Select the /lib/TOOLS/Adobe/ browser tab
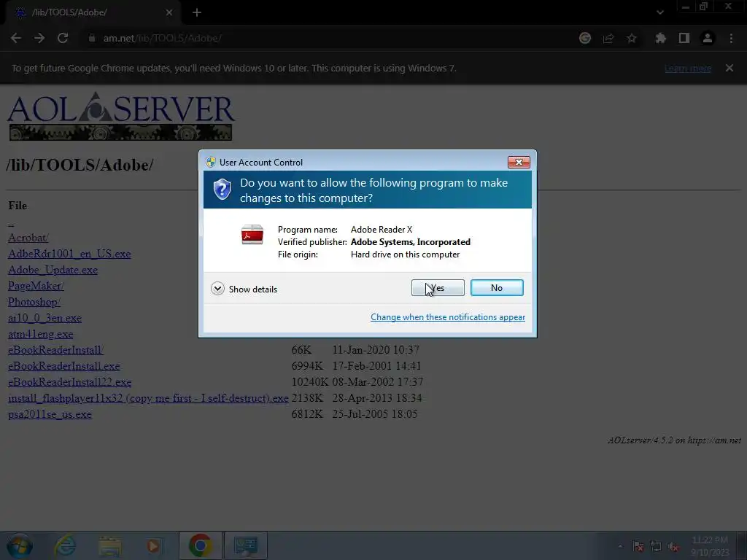Screen dimensions: 747x560 (93, 12)
